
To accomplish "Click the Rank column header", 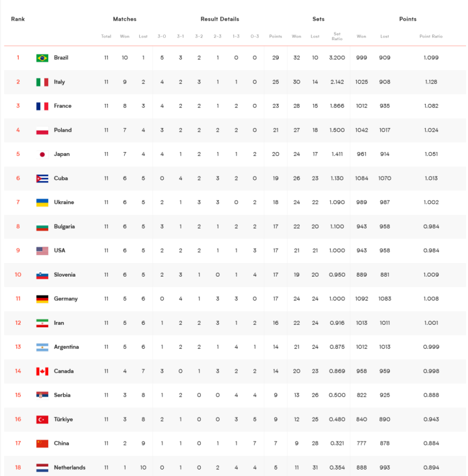I will tap(18, 19).
